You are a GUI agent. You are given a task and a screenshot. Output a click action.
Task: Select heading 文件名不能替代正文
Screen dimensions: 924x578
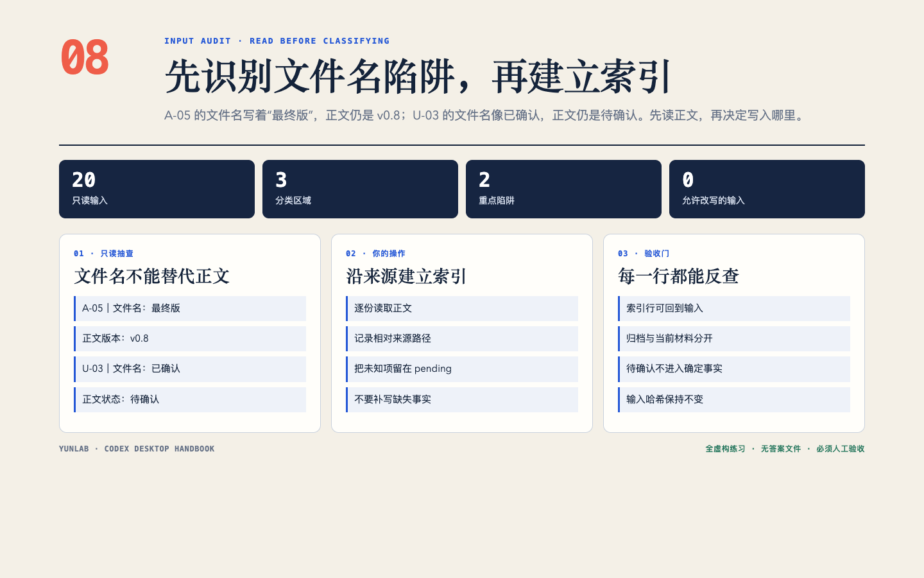(x=151, y=276)
